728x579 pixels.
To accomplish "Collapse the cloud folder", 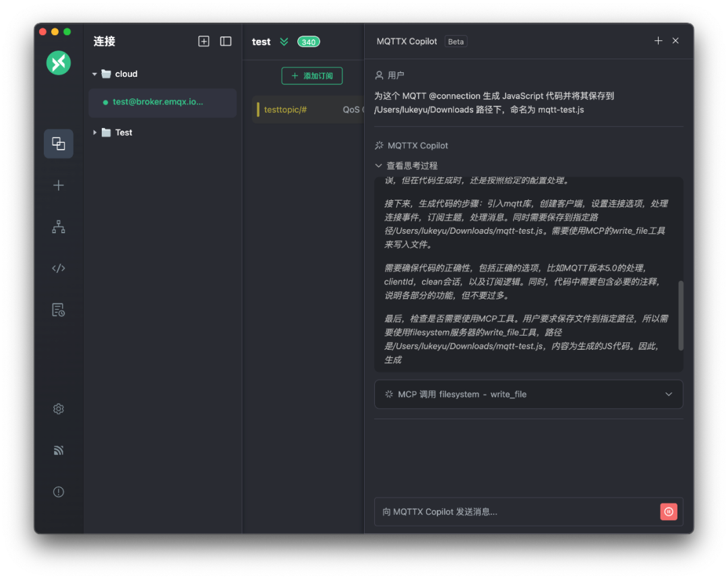I will point(95,74).
